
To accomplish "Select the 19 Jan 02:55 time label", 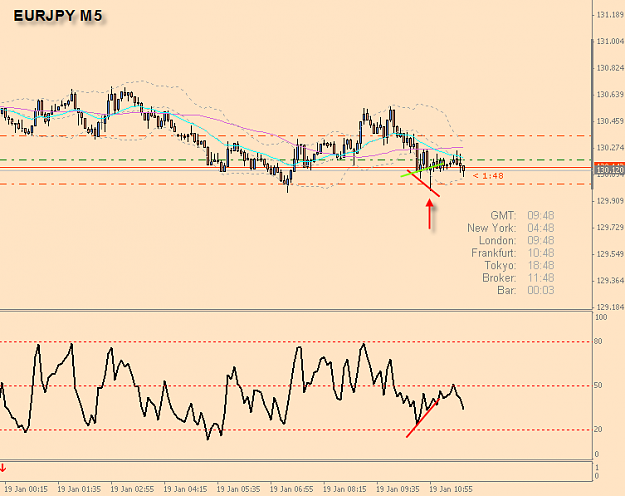I will click(x=132, y=489).
